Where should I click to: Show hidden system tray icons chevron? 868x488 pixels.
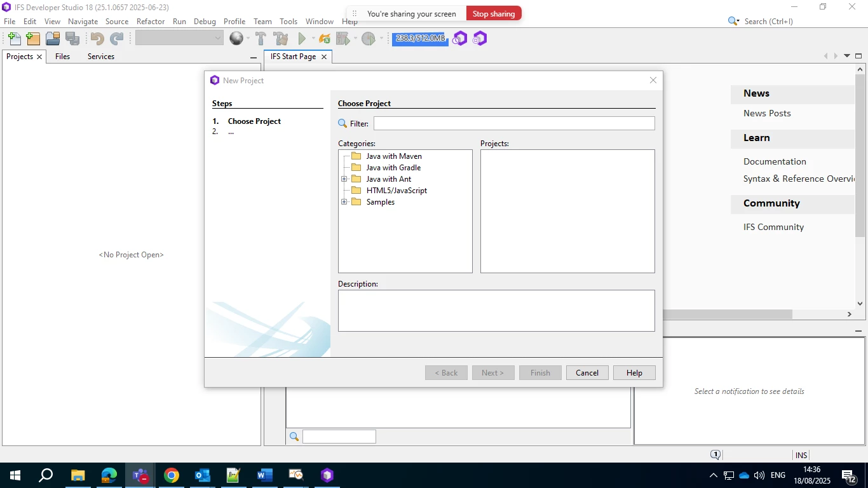[713, 475]
